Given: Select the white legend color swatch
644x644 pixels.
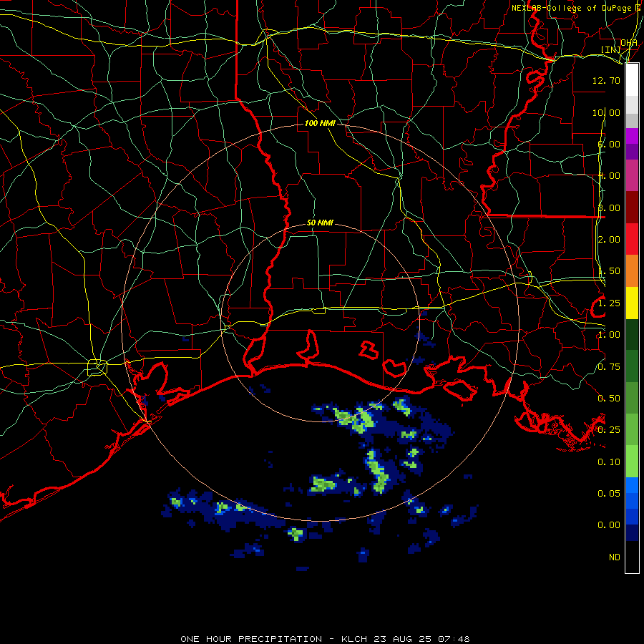Looking at the screenshot, I should [x=632, y=79].
